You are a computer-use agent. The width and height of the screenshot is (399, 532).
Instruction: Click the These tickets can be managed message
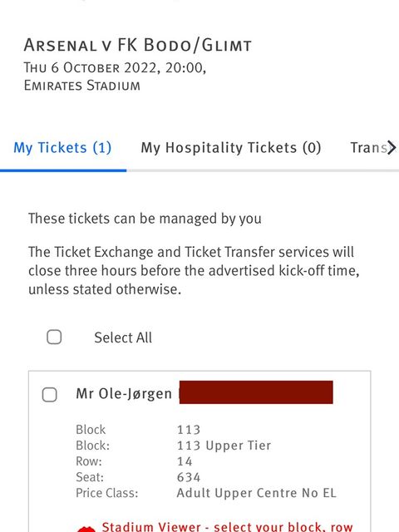(x=145, y=219)
